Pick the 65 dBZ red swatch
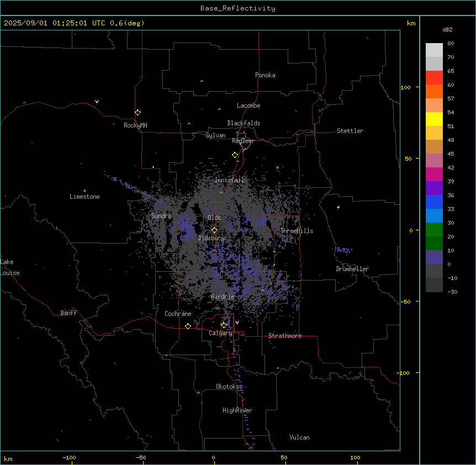Screen dimensions: 476x465 click(x=434, y=78)
